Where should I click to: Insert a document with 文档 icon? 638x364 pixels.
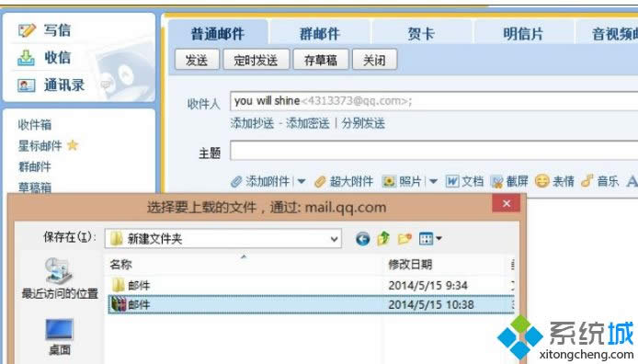[452, 181]
